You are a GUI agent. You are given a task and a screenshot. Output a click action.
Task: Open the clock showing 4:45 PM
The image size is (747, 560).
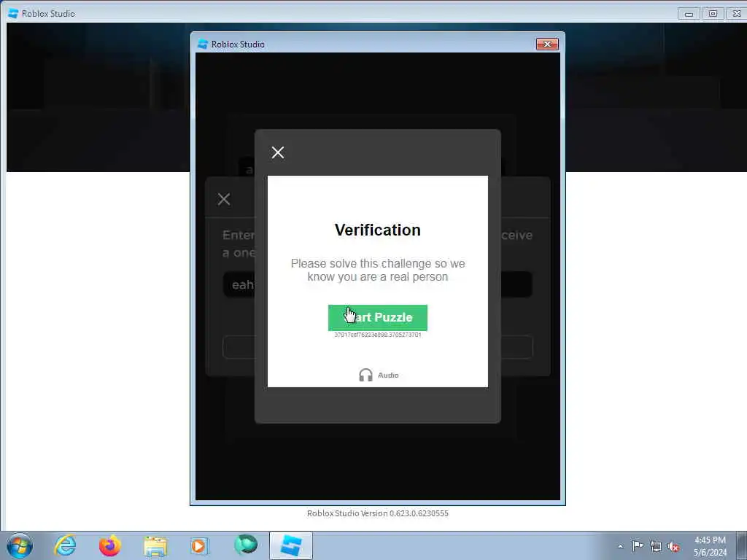pyautogui.click(x=710, y=546)
